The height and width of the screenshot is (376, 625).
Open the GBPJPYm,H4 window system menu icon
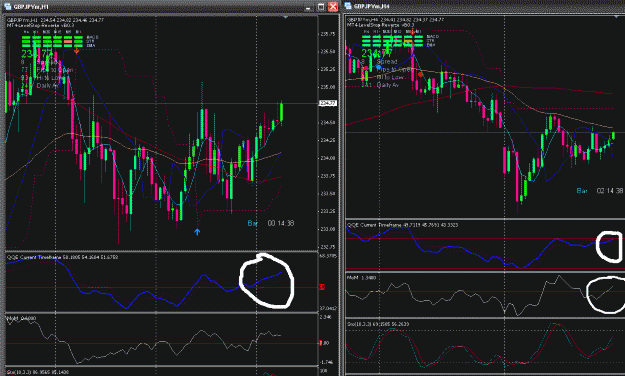(x=348, y=6)
